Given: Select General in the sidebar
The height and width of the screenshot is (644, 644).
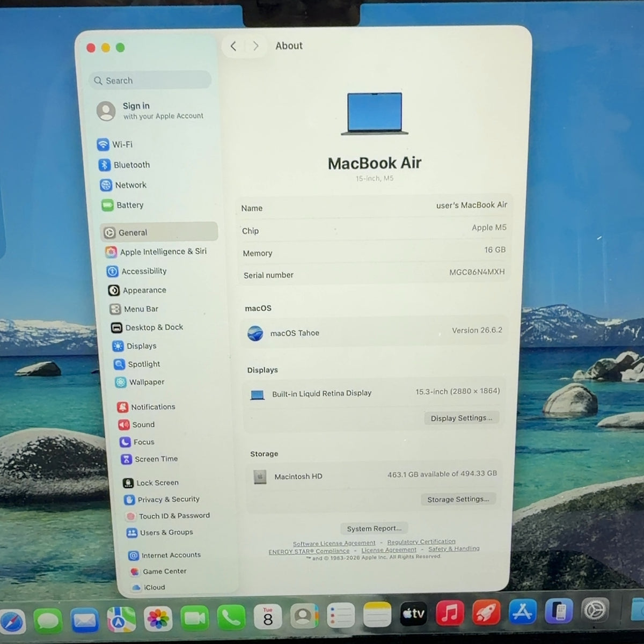Looking at the screenshot, I should (x=159, y=232).
